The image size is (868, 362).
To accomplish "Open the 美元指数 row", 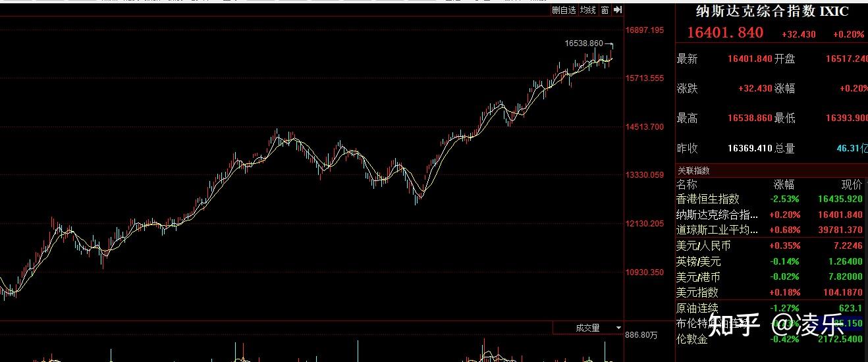I will pos(769,292).
